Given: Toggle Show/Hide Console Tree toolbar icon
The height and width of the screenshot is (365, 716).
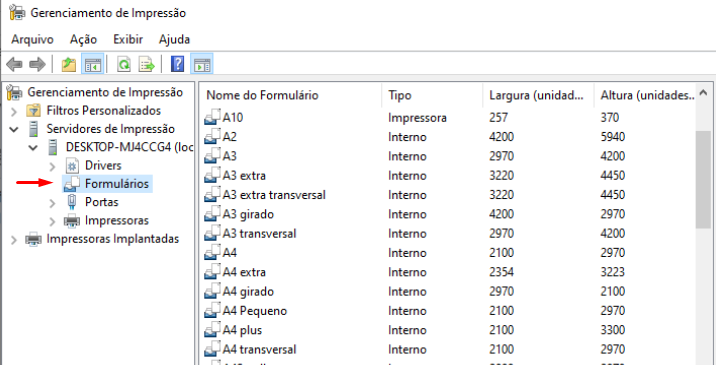Looking at the screenshot, I should (93, 64).
